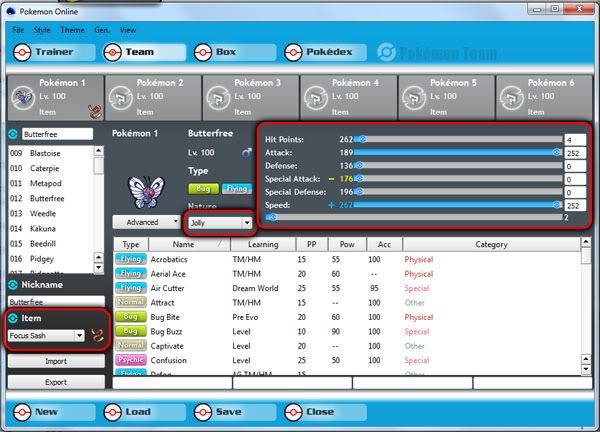
Task: Click the Focus Sash item icon beside the Item dropdown
Action: click(97, 336)
